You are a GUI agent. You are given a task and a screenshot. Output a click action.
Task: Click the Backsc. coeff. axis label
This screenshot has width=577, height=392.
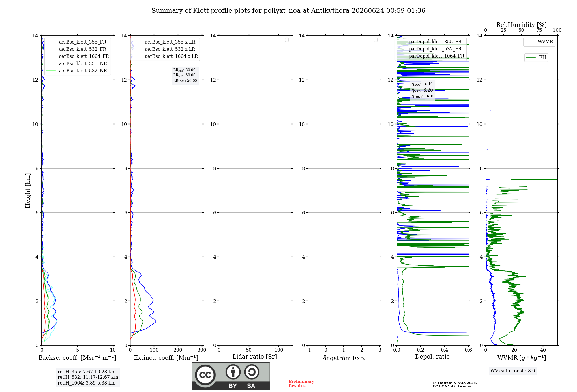pos(77,358)
